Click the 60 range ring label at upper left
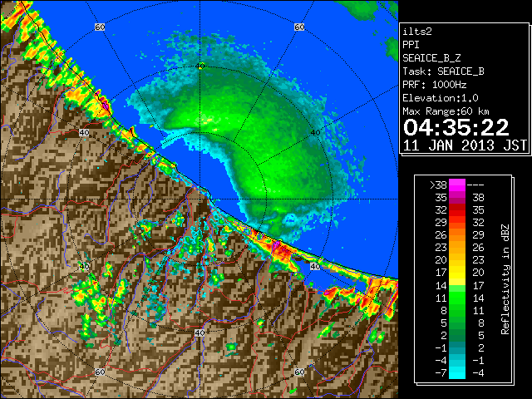The height and width of the screenshot is (399, 532). (x=100, y=27)
